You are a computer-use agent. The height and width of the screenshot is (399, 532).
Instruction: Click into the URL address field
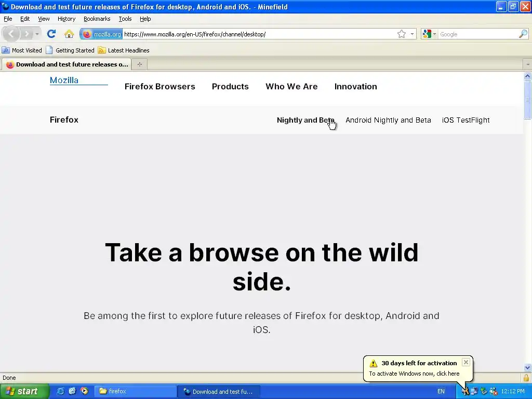click(x=260, y=34)
